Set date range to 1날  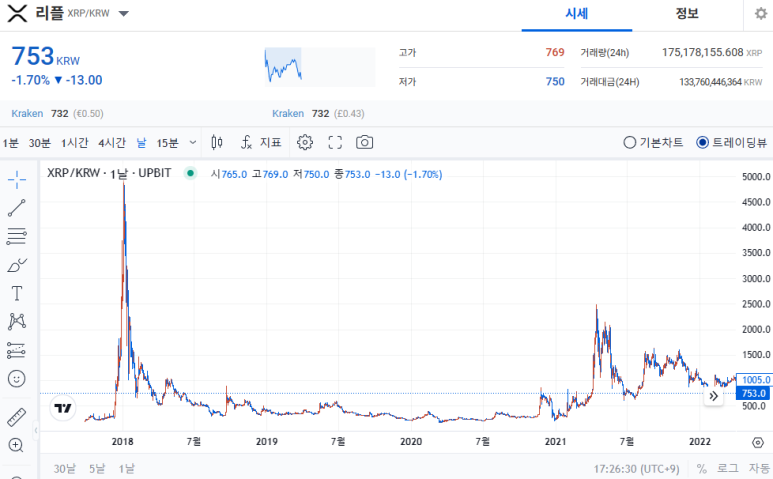(126, 468)
